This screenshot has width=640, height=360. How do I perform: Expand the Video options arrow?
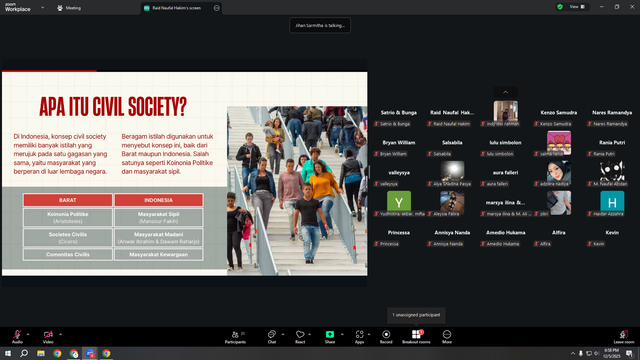pos(60,334)
